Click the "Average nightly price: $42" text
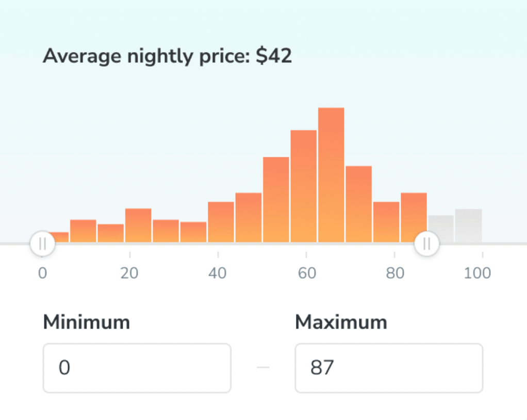 coord(167,56)
